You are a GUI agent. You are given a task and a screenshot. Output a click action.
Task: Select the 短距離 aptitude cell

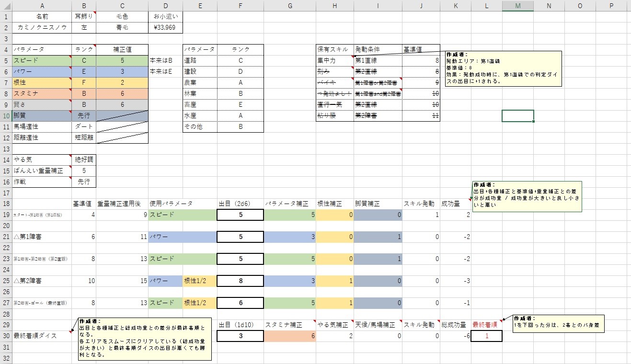[x=84, y=138]
